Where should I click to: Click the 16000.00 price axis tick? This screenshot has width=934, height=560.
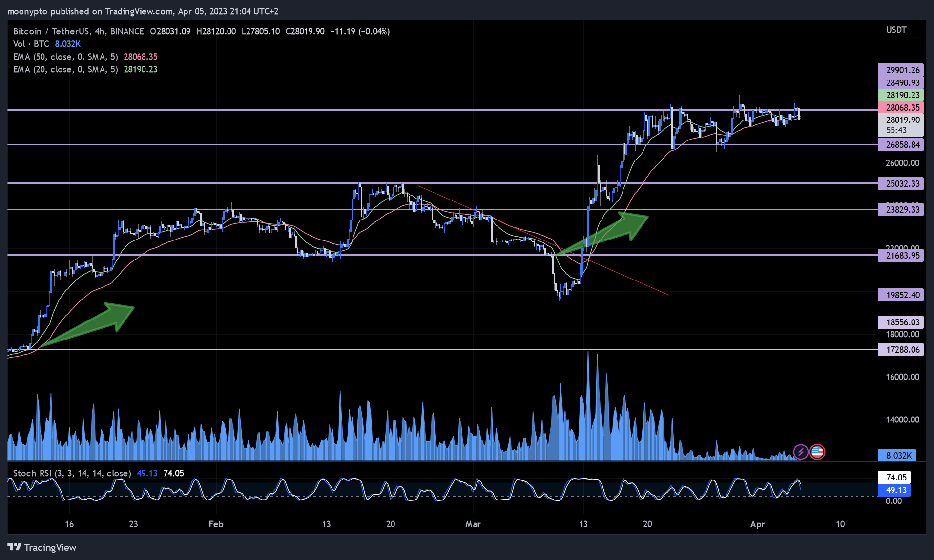[902, 377]
